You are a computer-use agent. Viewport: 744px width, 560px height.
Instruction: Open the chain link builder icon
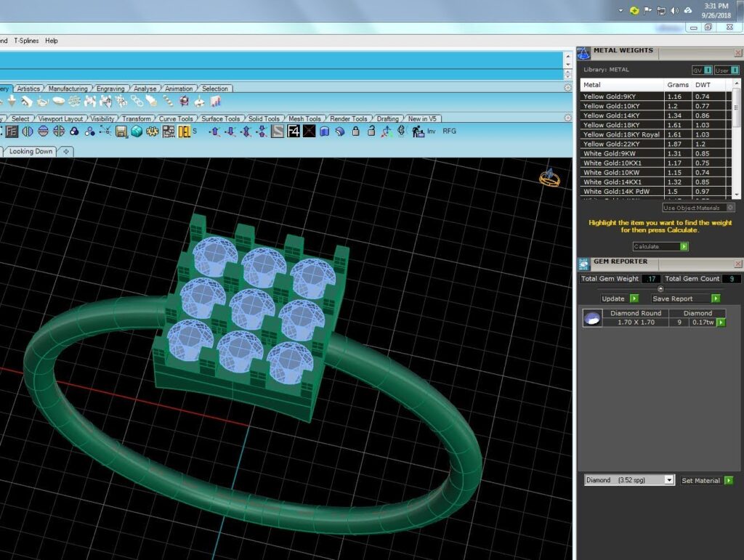[x=137, y=101]
